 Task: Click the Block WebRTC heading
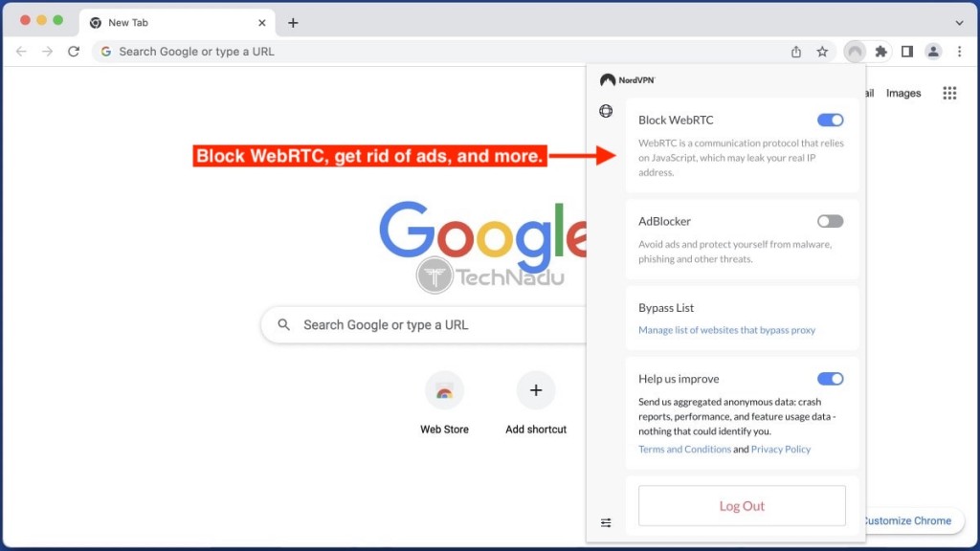676,120
